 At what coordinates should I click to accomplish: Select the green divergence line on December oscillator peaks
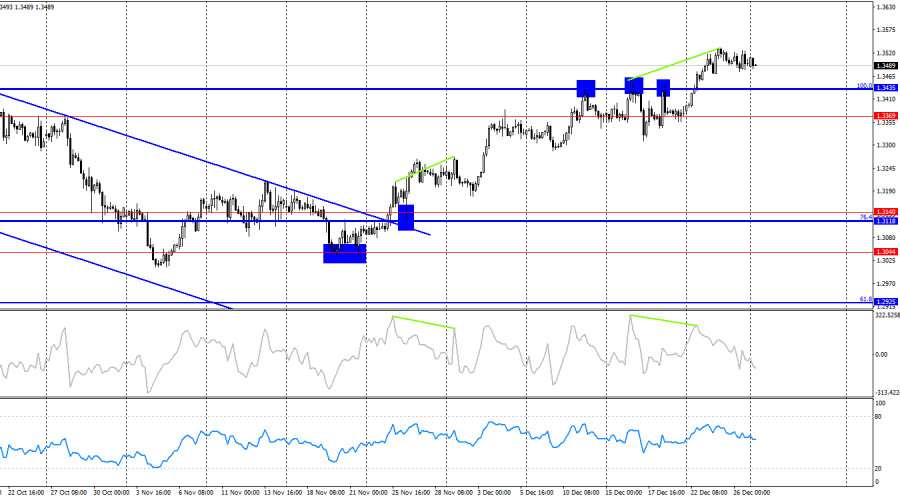663,320
